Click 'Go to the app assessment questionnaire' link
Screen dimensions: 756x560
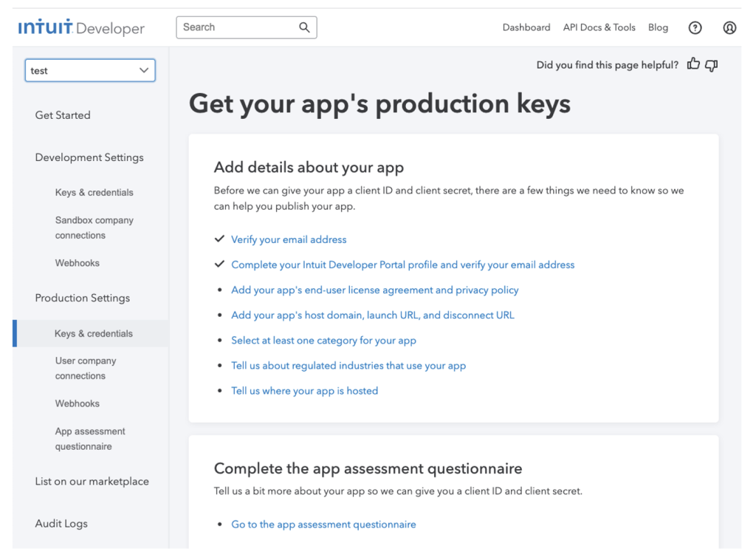323,525
